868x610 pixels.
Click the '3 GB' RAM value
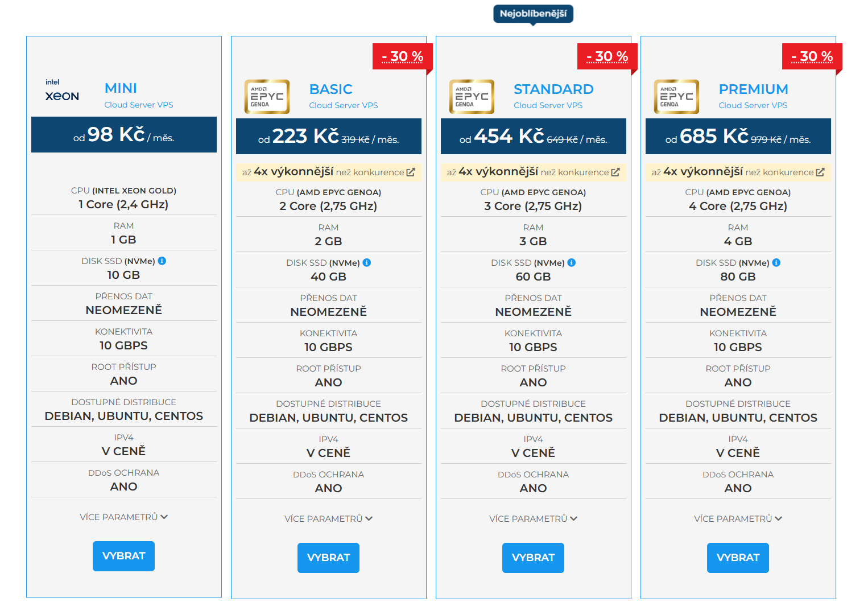533,241
